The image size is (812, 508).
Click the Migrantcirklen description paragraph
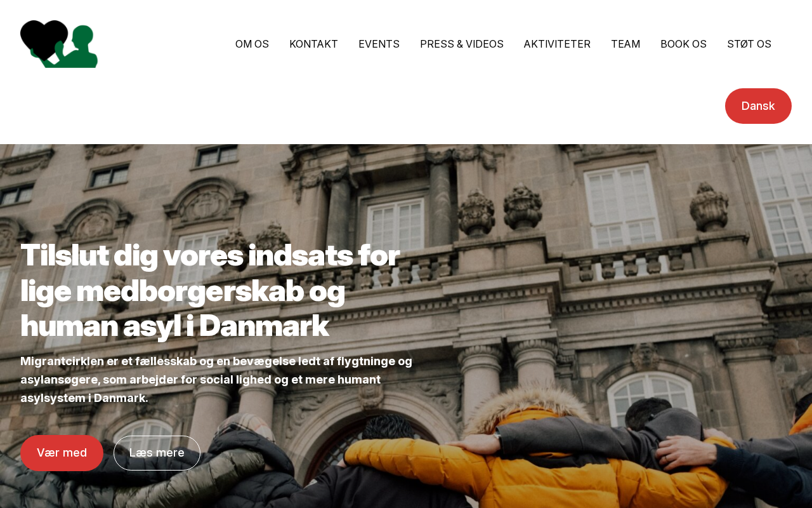[x=216, y=379]
